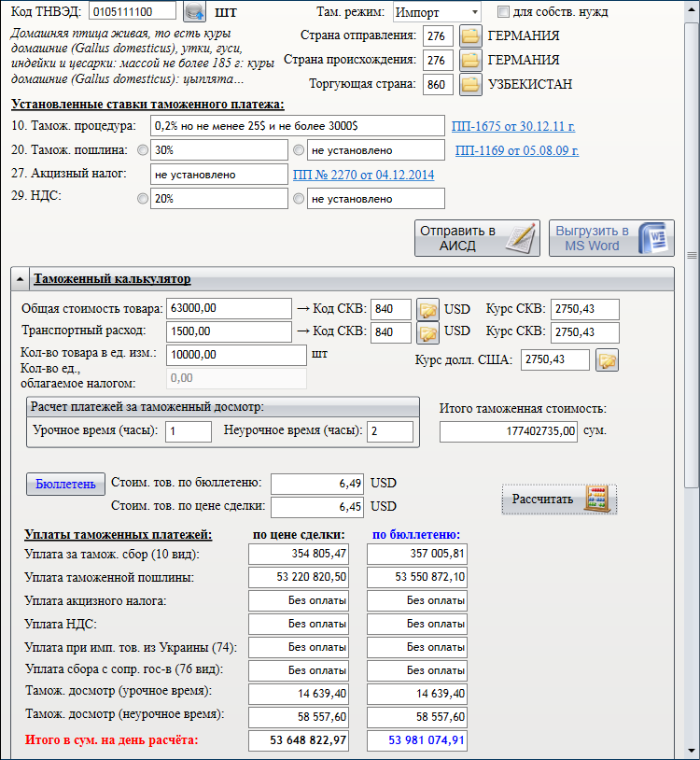
Task: Click blue total value 53 981 074,91
Action: 417,740
